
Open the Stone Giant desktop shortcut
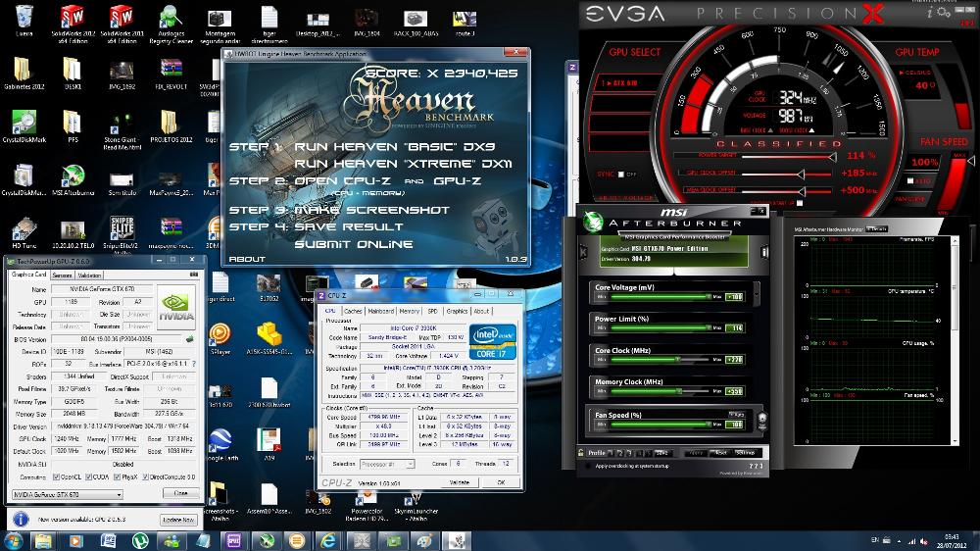122,129
